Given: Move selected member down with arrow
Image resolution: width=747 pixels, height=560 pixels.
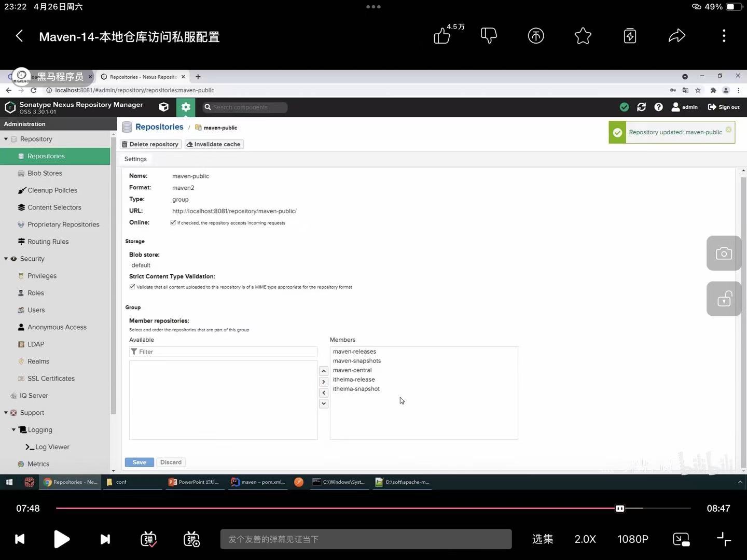Looking at the screenshot, I should [324, 403].
